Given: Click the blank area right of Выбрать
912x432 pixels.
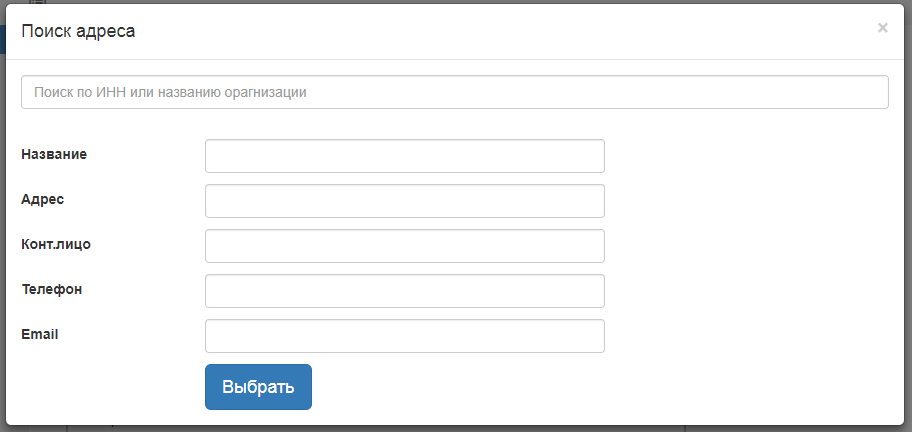Looking at the screenshot, I should 600,387.
